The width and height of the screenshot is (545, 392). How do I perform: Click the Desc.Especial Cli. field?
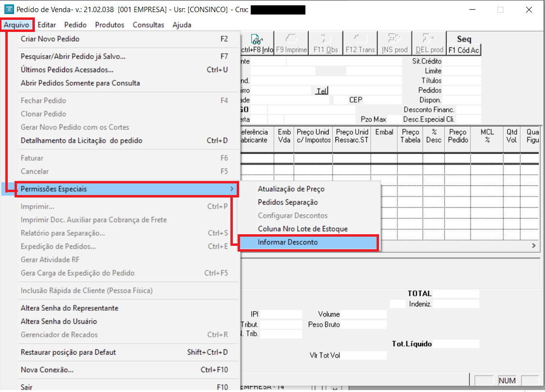pos(468,119)
